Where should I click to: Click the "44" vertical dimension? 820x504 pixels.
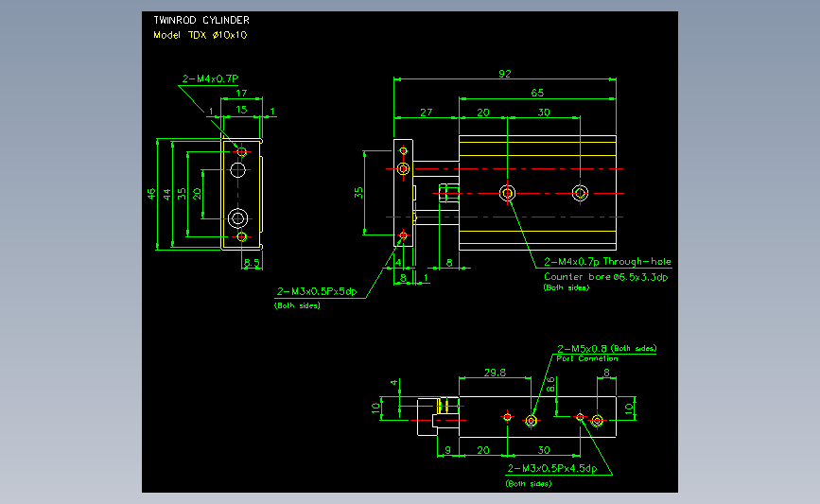point(166,195)
